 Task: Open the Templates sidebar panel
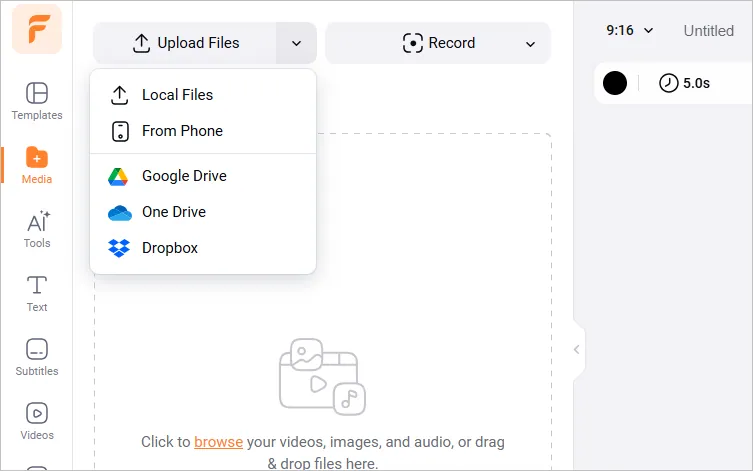point(37,101)
